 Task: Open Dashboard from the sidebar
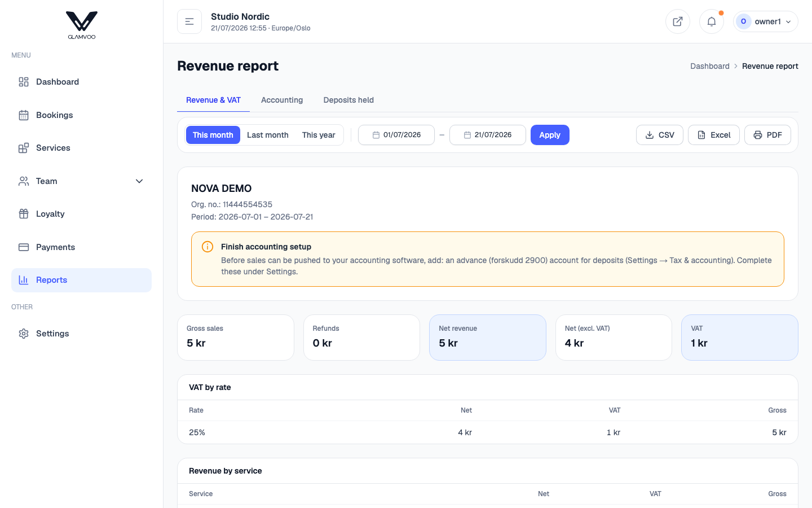[81, 82]
